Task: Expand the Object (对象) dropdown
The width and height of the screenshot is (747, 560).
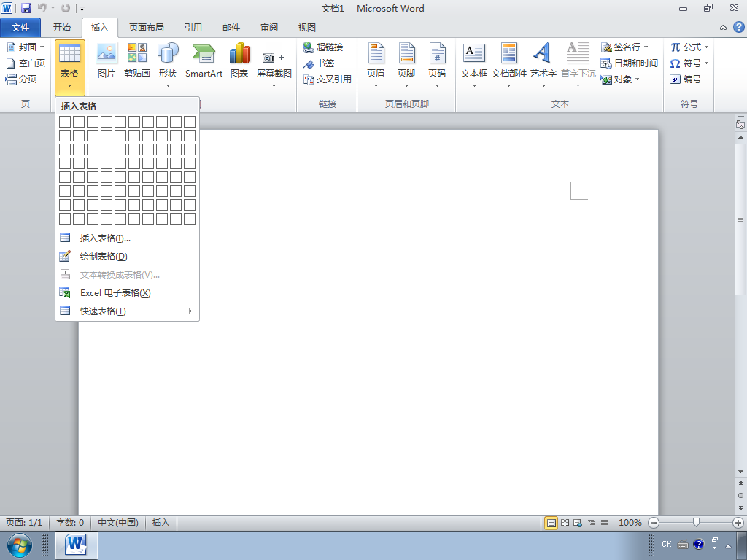Action: tap(637, 79)
